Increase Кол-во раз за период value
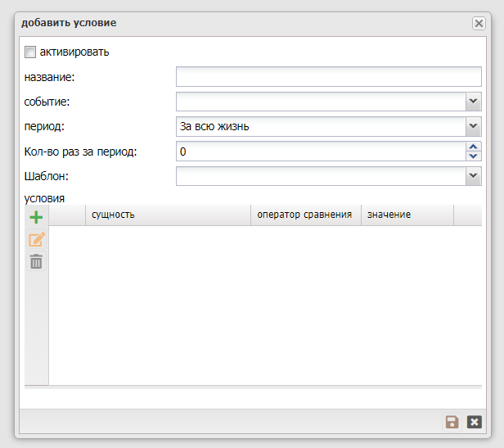504x448 pixels. pos(473,147)
